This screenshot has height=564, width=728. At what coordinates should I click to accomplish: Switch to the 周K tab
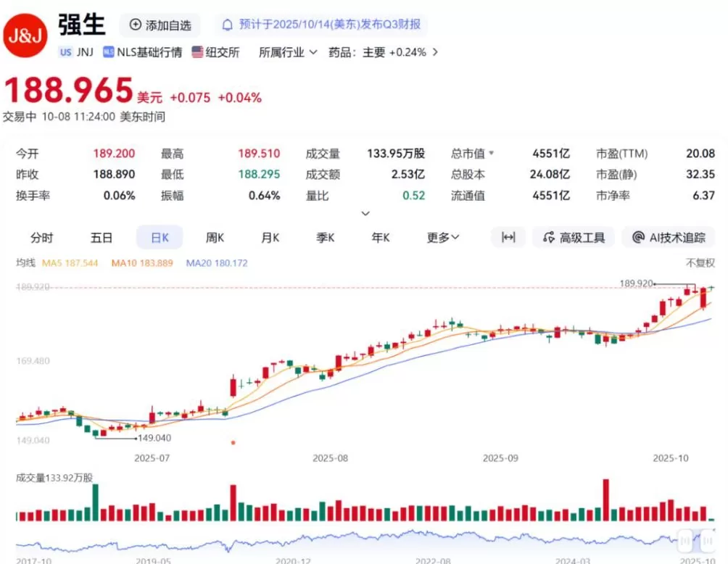[214, 237]
